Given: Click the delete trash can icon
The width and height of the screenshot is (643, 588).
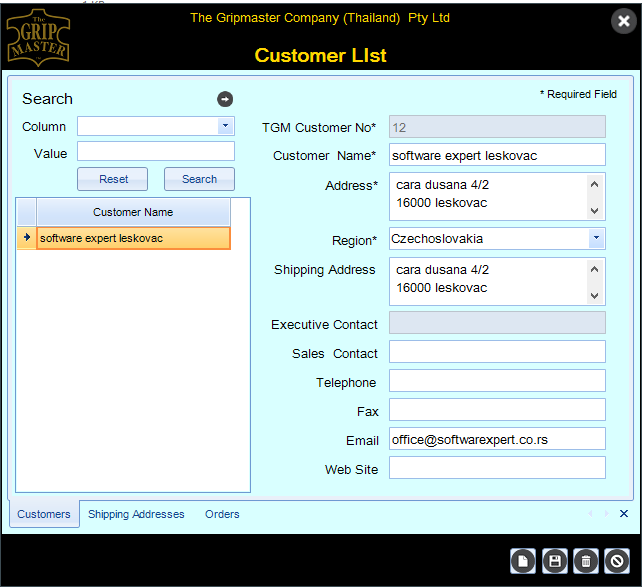Looking at the screenshot, I should (586, 561).
